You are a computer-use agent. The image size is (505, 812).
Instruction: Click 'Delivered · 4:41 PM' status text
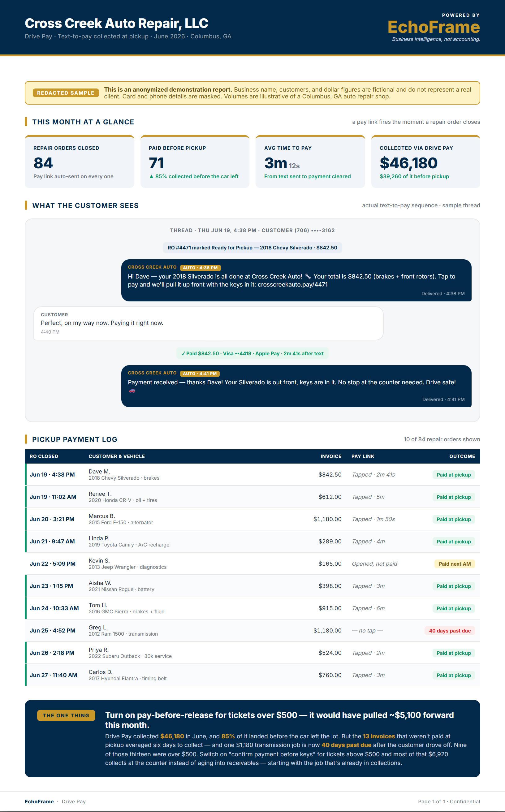(x=443, y=400)
